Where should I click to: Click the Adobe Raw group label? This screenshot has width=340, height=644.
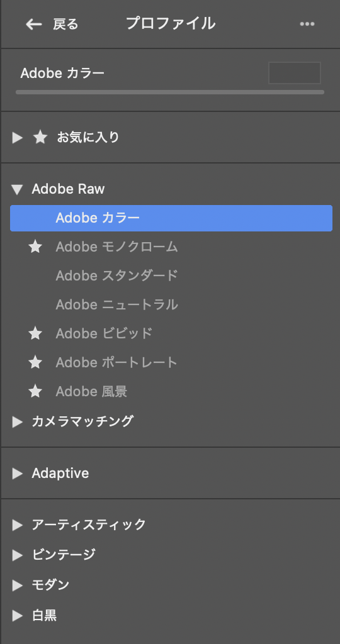point(68,189)
